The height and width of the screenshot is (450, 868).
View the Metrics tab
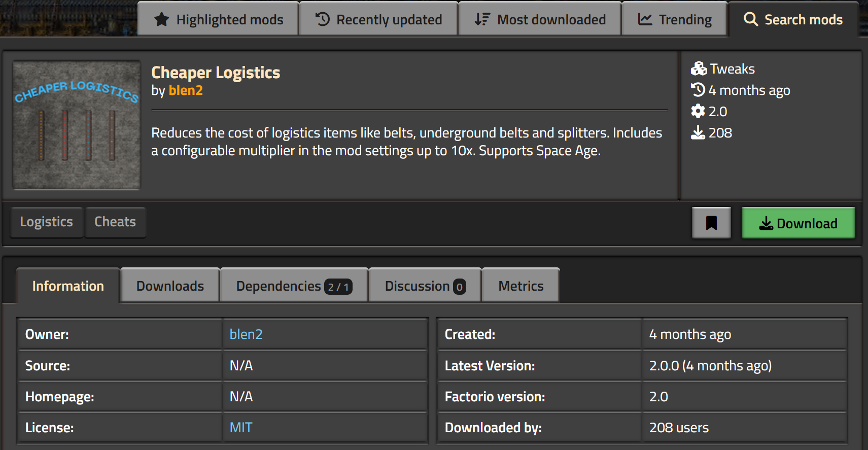coord(520,286)
